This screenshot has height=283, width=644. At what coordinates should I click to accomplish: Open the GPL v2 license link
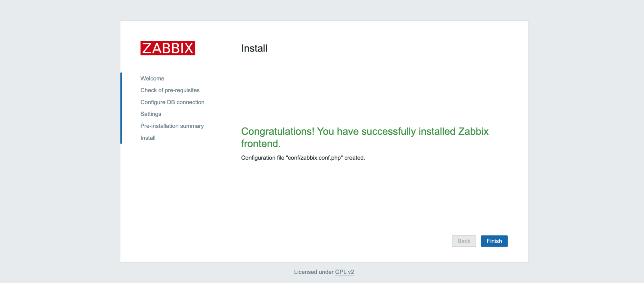344,272
